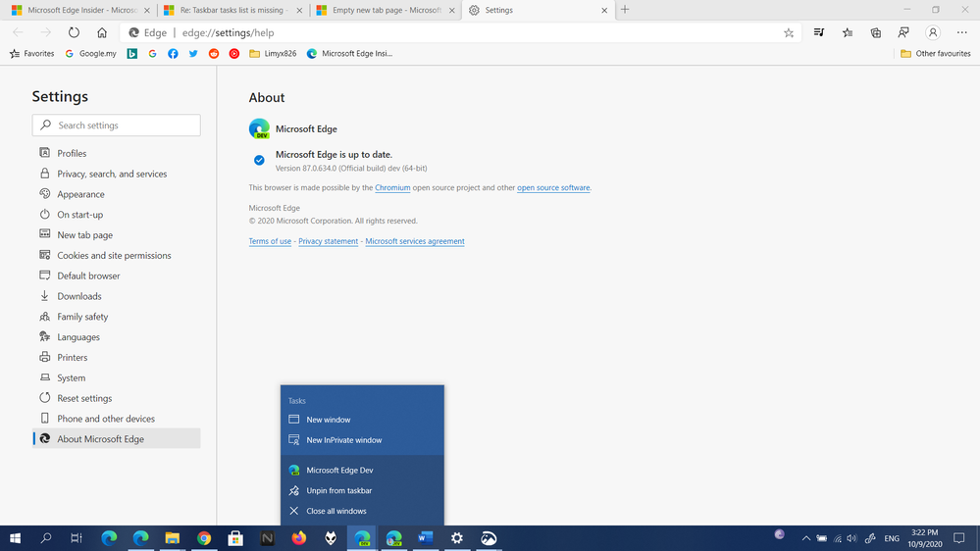The image size is (980, 551).
Task: Open Languages settings
Action: tap(117, 336)
